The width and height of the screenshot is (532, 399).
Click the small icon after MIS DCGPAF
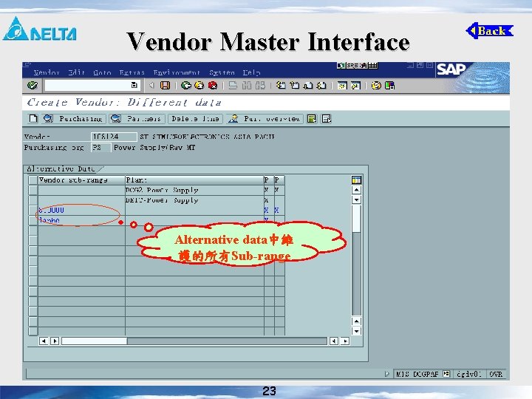446,374
